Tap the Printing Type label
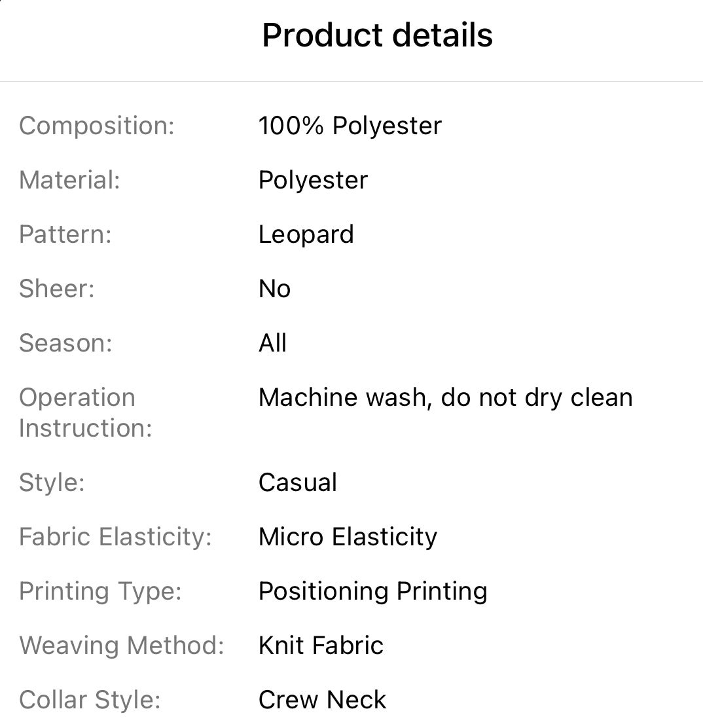This screenshot has height=728, width=703. click(100, 591)
